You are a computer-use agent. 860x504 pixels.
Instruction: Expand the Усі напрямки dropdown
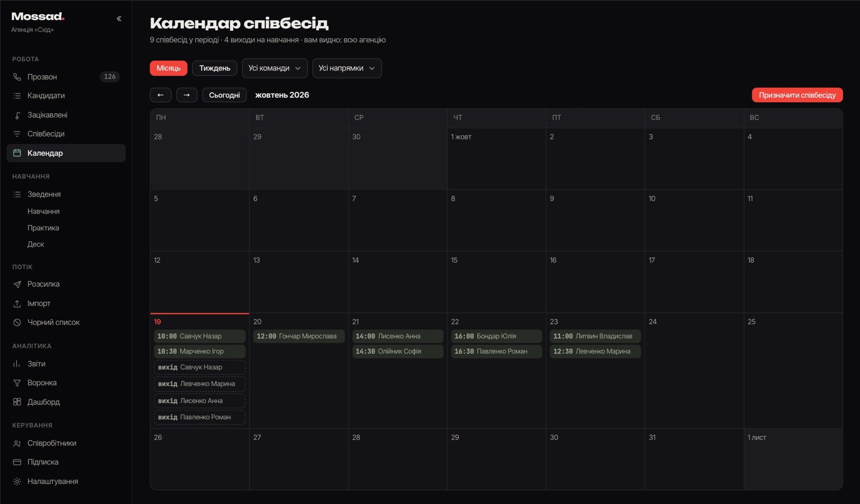click(x=347, y=68)
